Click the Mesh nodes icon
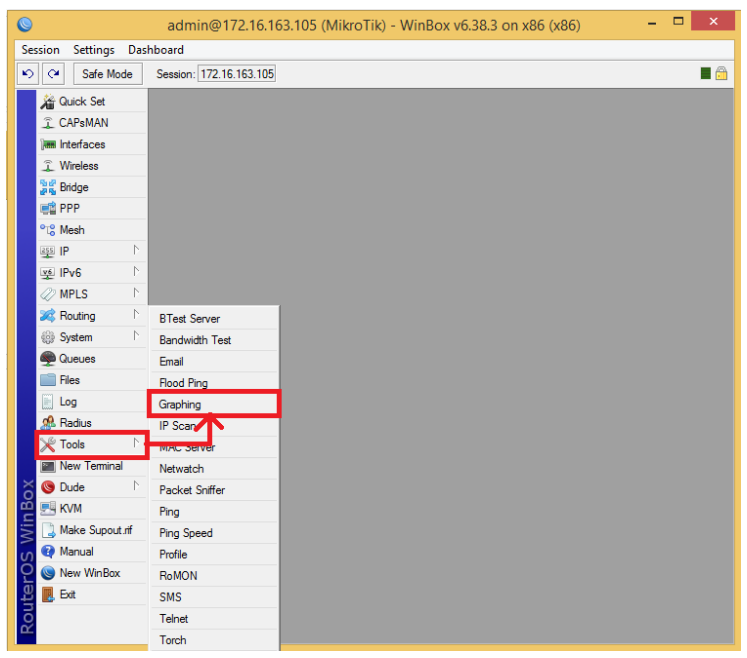The height and width of the screenshot is (658, 747). [x=48, y=230]
